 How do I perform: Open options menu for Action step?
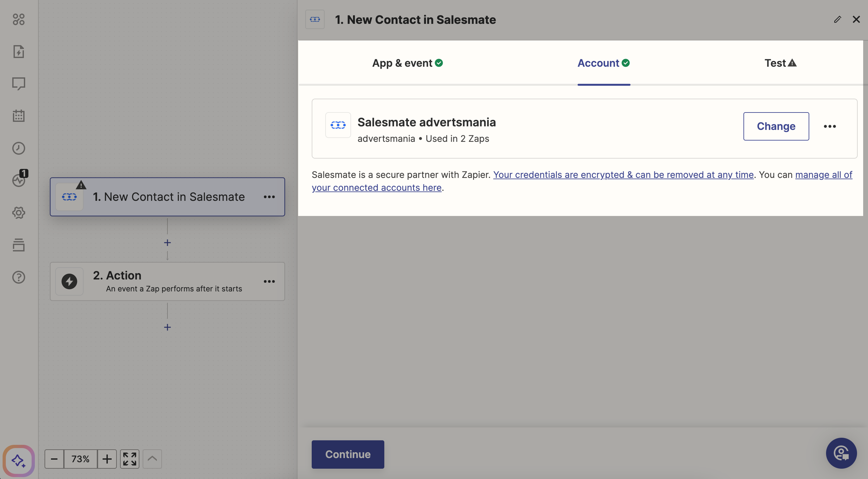[269, 281]
